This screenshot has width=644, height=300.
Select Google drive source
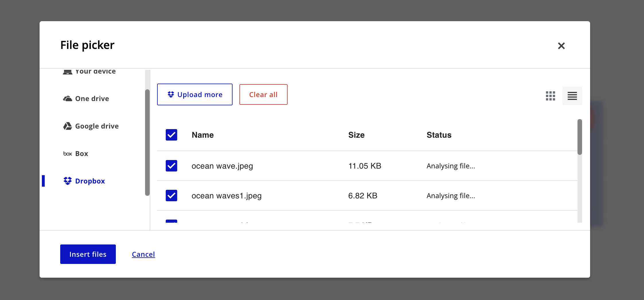(97, 126)
